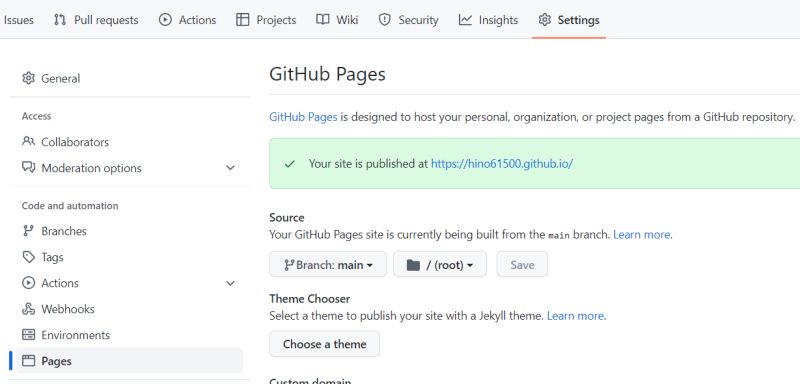800x384 pixels.
Task: Click the Security shield icon
Action: (x=385, y=20)
